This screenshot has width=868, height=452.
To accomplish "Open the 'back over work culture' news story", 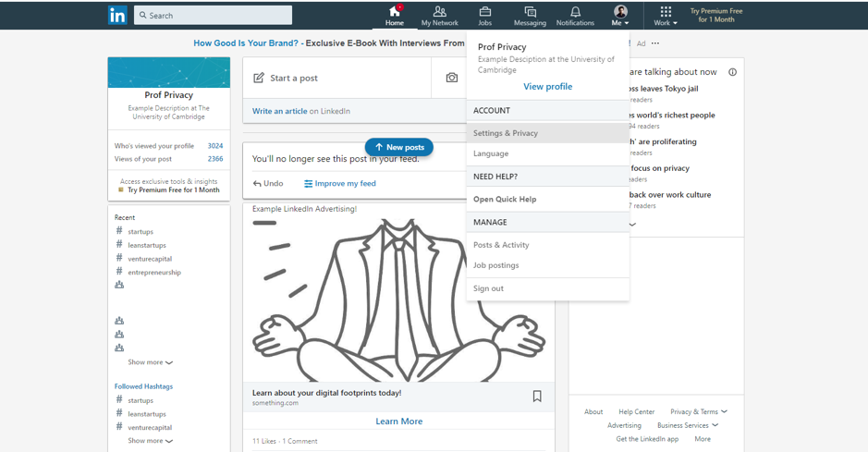I will (670, 195).
